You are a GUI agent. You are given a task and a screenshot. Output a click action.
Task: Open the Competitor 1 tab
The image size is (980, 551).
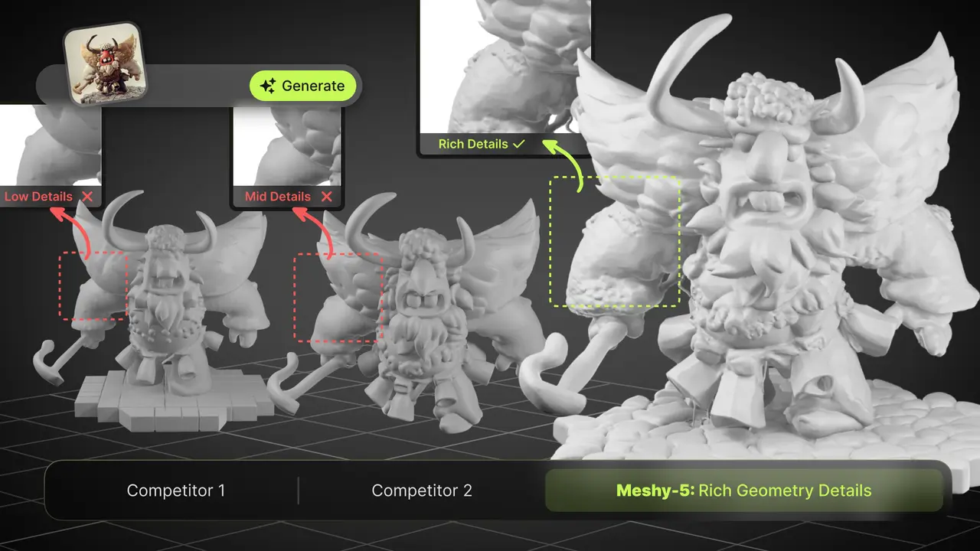176,491
